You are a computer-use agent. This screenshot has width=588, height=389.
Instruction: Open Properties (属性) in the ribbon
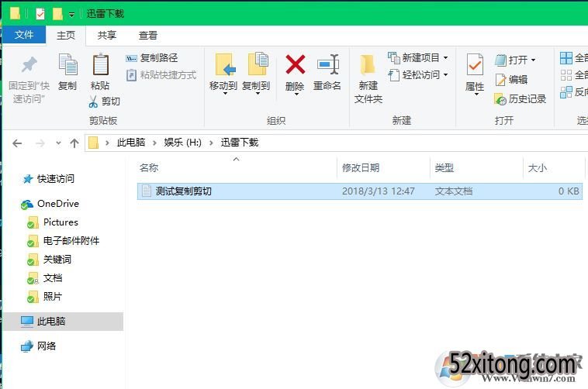tap(475, 74)
